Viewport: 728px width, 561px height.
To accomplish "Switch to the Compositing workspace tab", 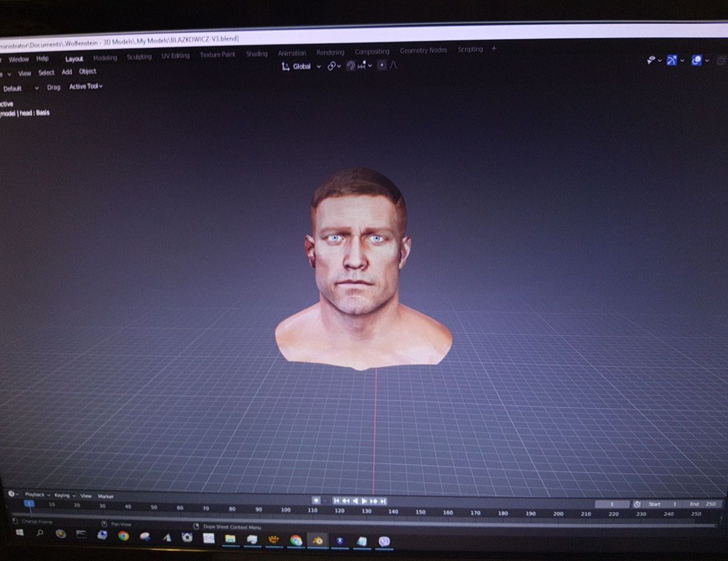I will [x=372, y=51].
